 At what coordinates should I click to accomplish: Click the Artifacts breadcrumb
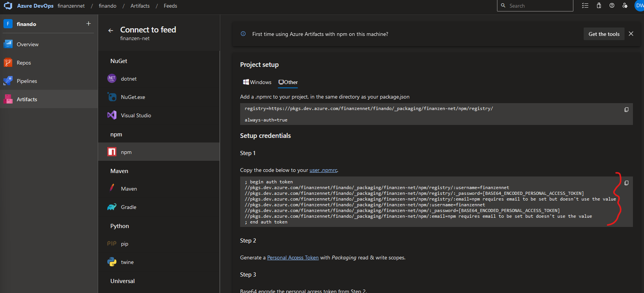pyautogui.click(x=140, y=6)
